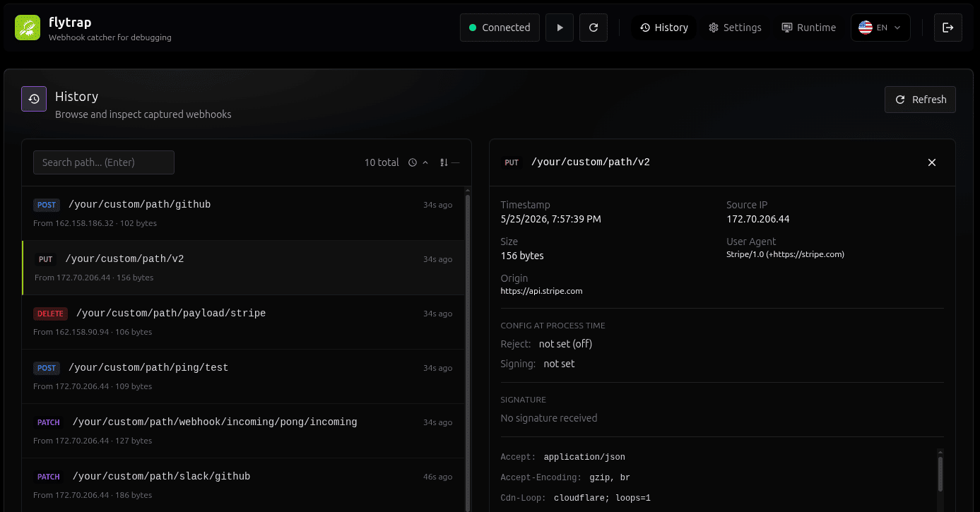The image size is (980, 512).
Task: Click the play button in header
Action: pyautogui.click(x=560, y=28)
